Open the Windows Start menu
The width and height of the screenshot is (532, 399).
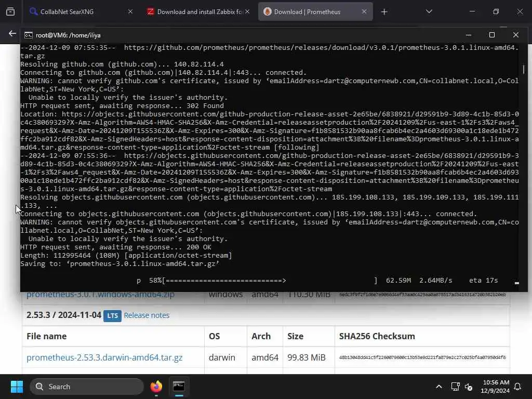[x=17, y=387]
